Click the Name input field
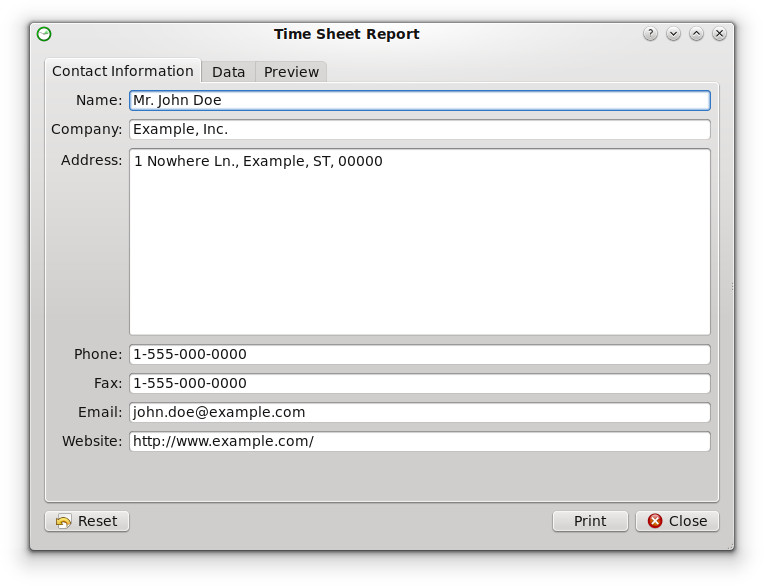The image size is (764, 586). coord(420,100)
